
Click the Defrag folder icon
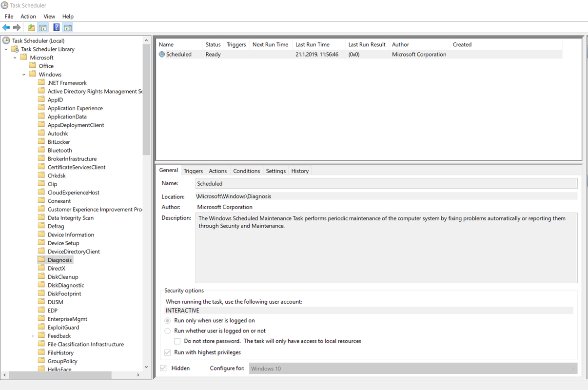point(41,226)
